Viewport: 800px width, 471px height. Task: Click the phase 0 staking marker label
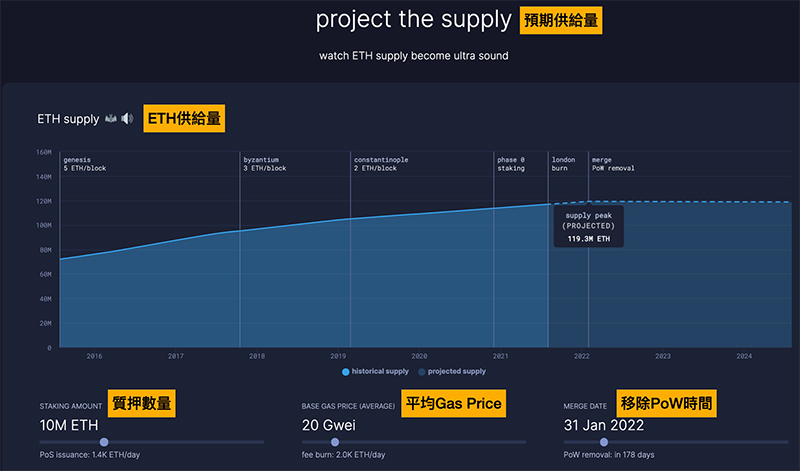[511, 164]
